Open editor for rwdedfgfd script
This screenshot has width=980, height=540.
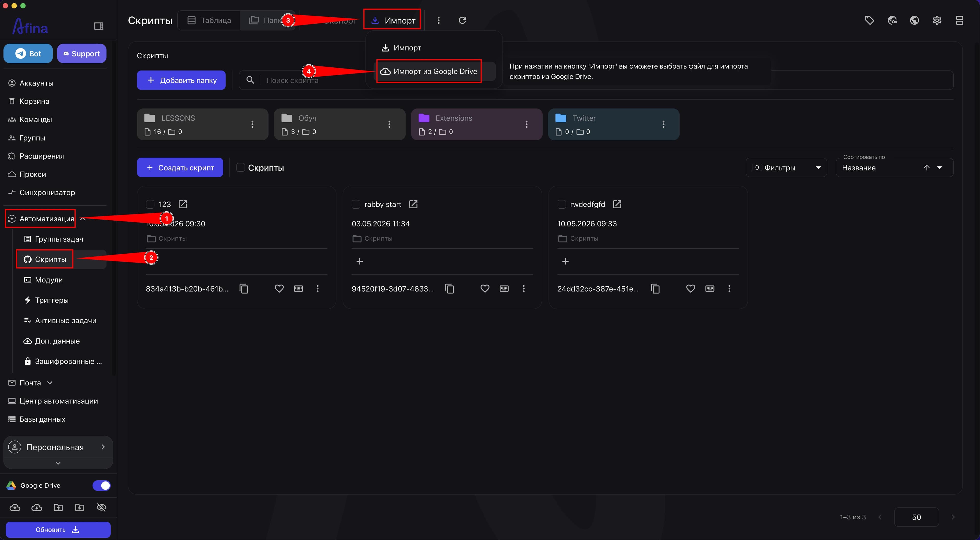tap(617, 204)
